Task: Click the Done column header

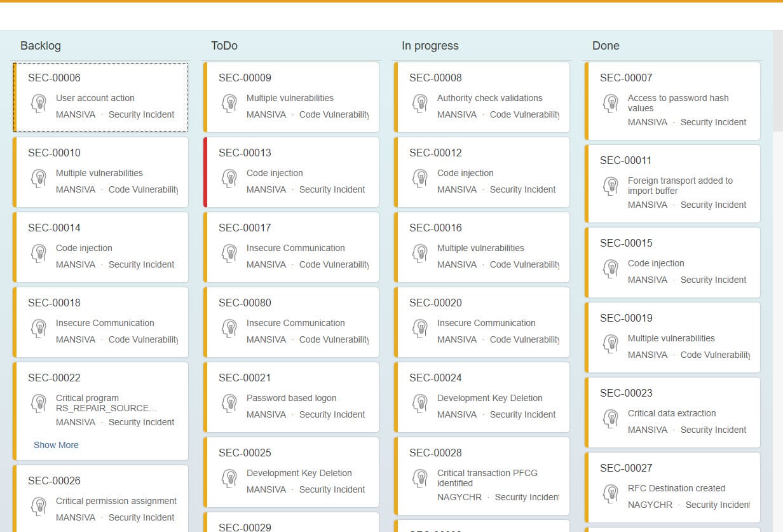Action: 606,46
